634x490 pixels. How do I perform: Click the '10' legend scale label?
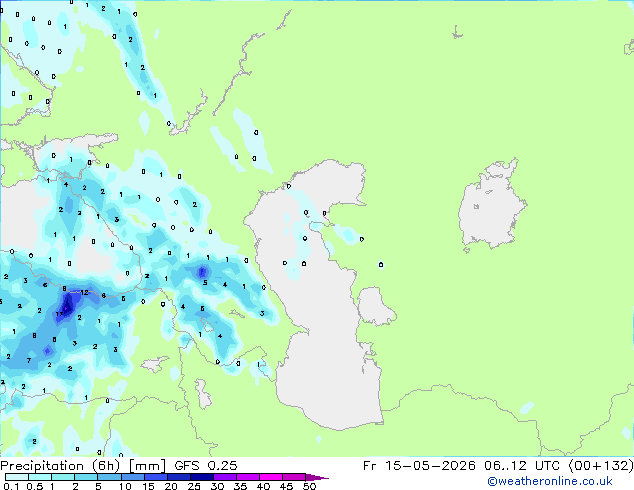pyautogui.click(x=125, y=486)
